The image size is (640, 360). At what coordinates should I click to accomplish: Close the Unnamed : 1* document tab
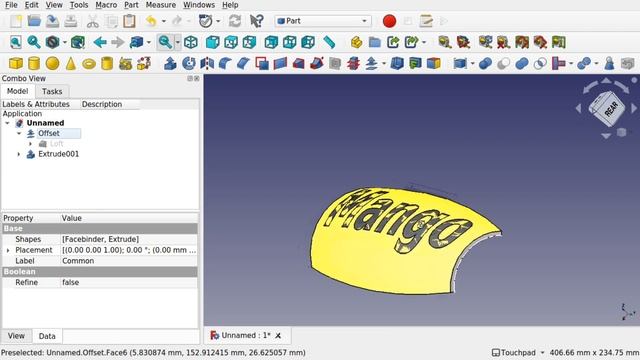click(x=278, y=336)
